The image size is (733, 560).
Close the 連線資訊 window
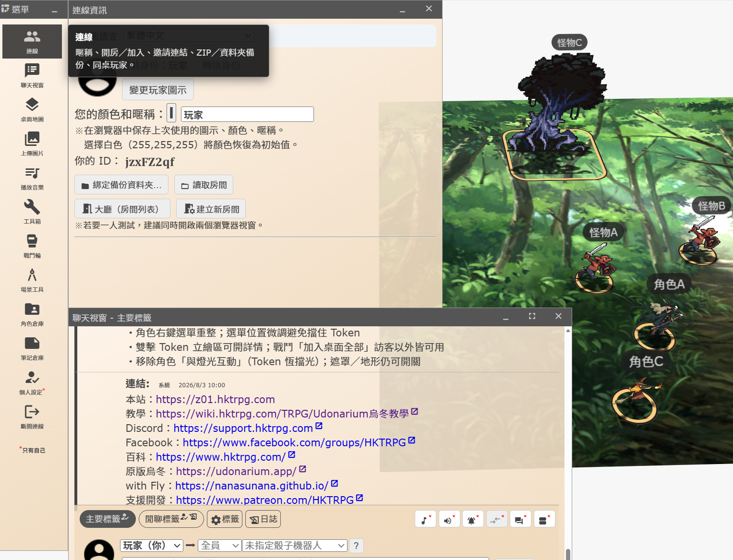[429, 9]
